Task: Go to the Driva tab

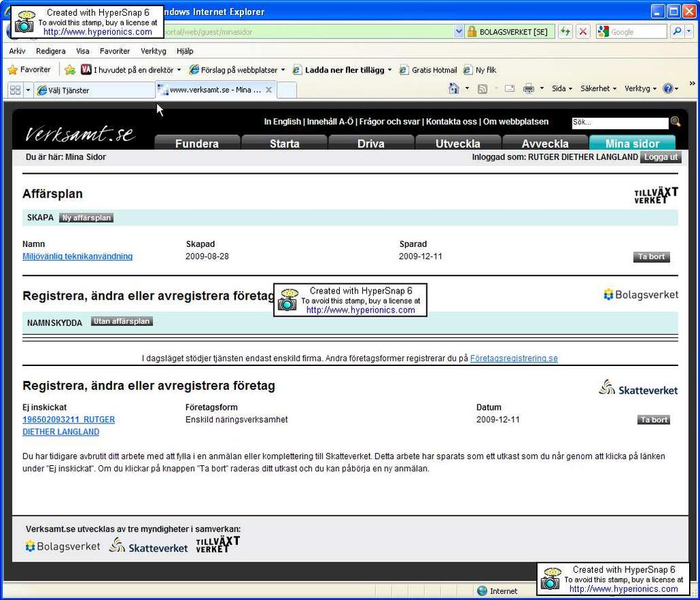Action: coord(371,143)
